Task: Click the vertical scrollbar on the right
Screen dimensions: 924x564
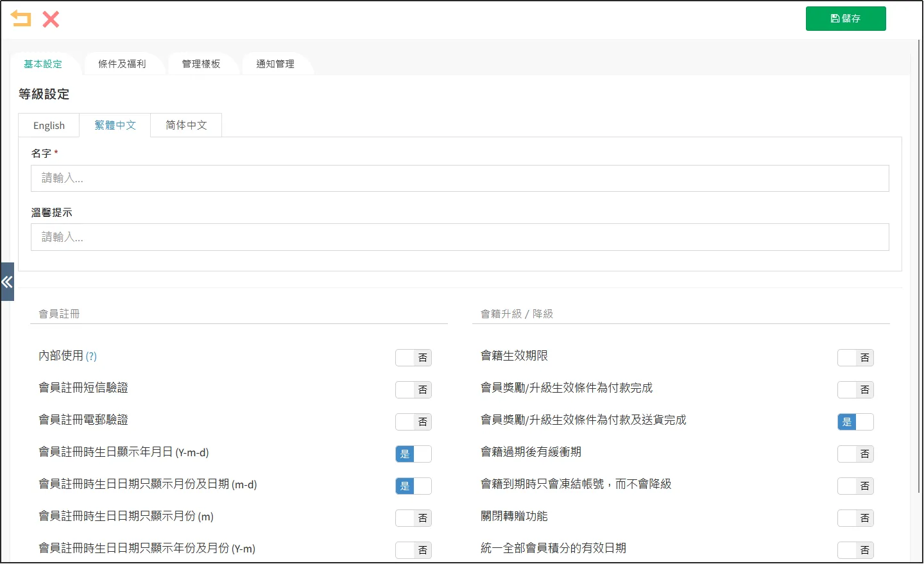Action: [x=920, y=257]
